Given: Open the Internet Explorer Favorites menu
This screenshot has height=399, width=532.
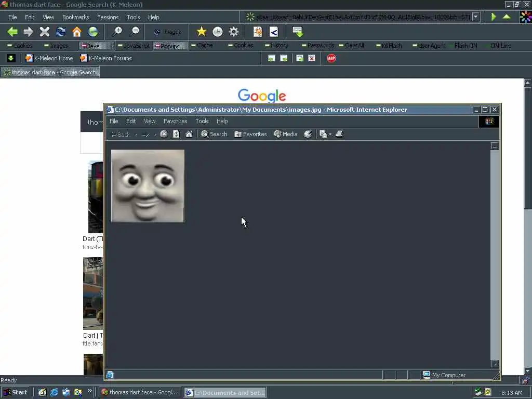Looking at the screenshot, I should (x=176, y=121).
